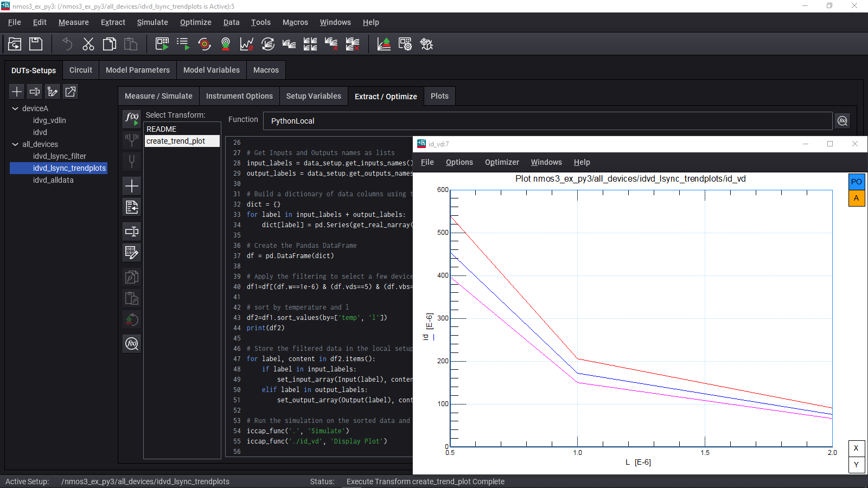
Task: Toggle the PO button in plot window
Action: (856, 182)
